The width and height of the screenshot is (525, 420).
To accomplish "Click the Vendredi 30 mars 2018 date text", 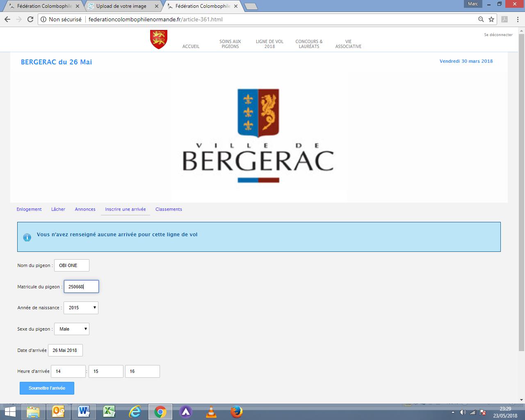I will click(466, 61).
